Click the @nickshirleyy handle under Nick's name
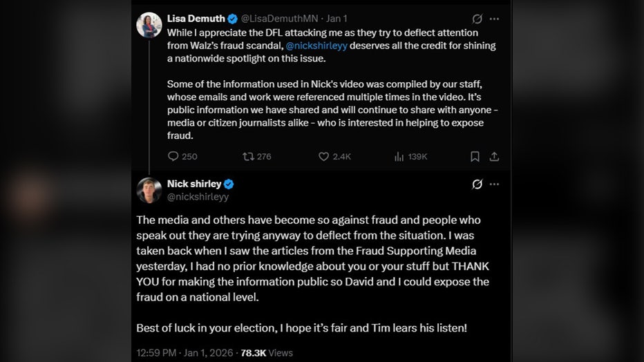The image size is (644, 362). [x=198, y=197]
